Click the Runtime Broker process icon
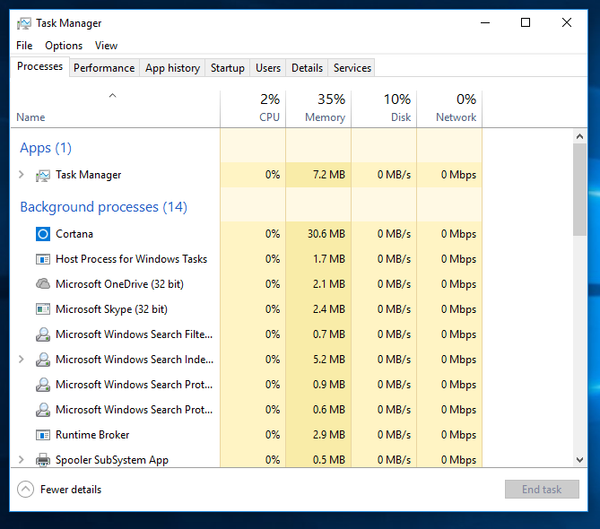Screen dimensions: 600x529 [43, 435]
